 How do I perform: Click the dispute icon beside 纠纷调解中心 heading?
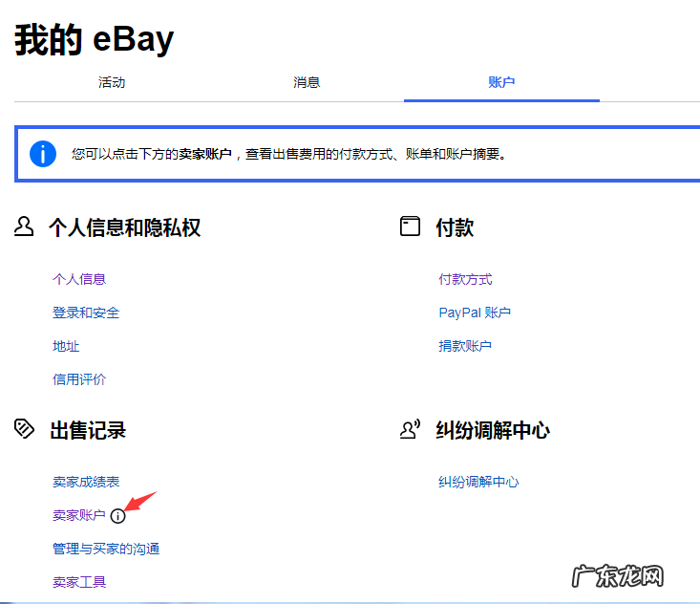[x=410, y=429]
